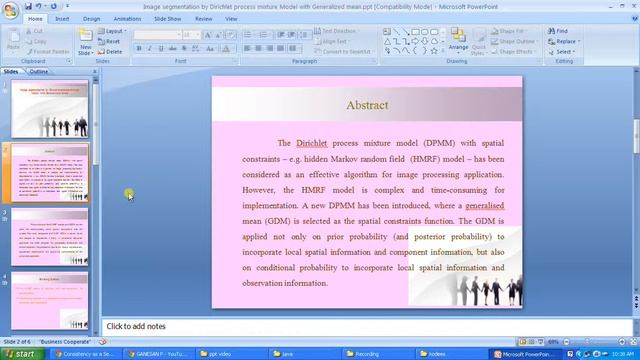Click the zoom slider handle
The image size is (640, 360).
[x=587, y=342]
